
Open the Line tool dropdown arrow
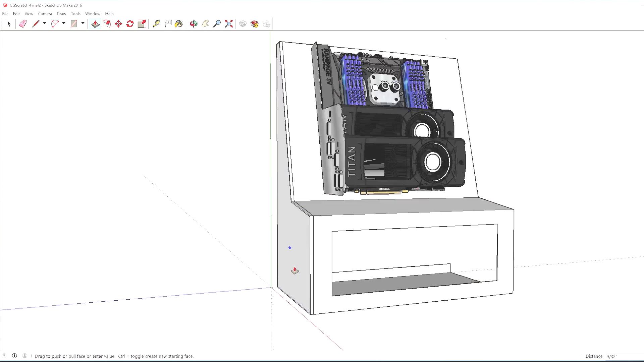44,23
